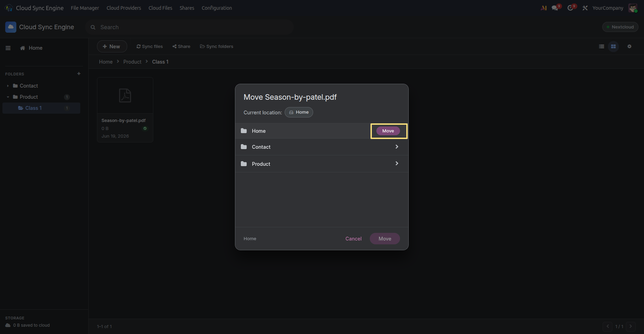644x334 pixels.
Task: Click the New button
Action: (x=112, y=47)
